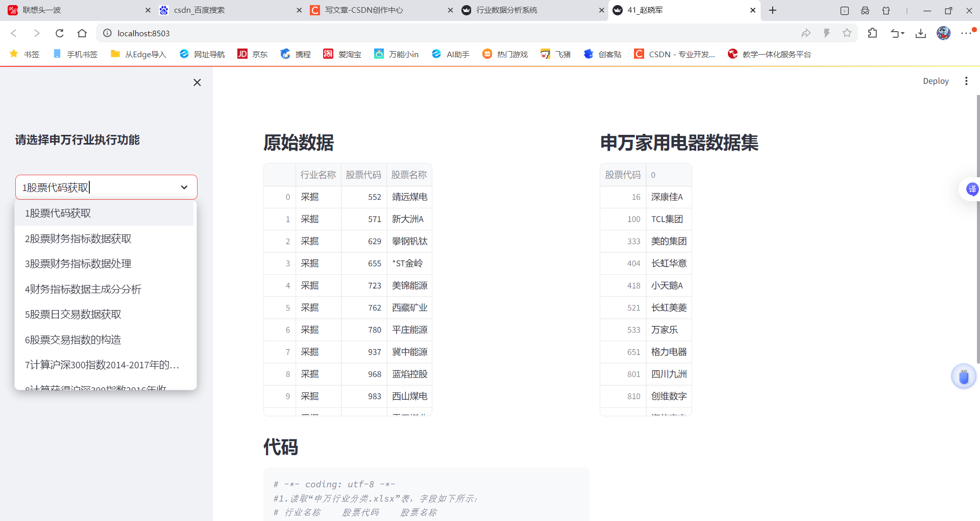Open the 创客贴 bookmark
The image size is (980, 521).
click(x=603, y=54)
